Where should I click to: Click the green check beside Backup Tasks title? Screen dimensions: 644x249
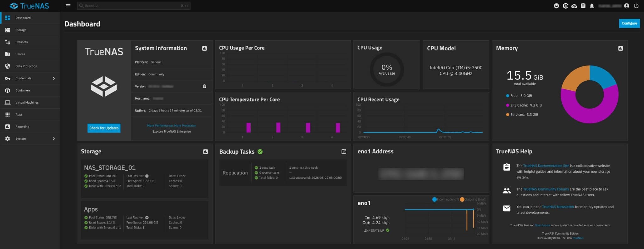pos(260,151)
